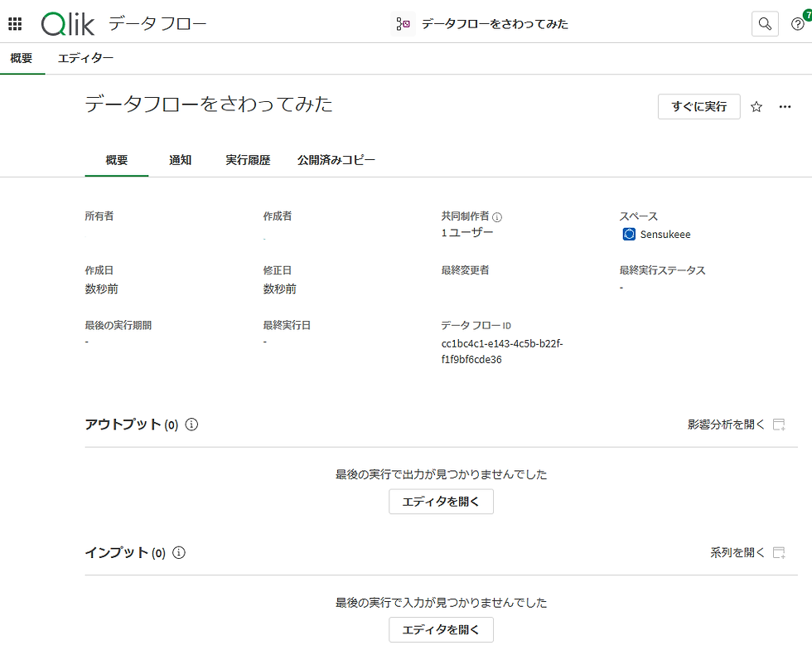The width and height of the screenshot is (812, 660).
Task: Click エディタを開く under インプット
Action: tap(441, 630)
